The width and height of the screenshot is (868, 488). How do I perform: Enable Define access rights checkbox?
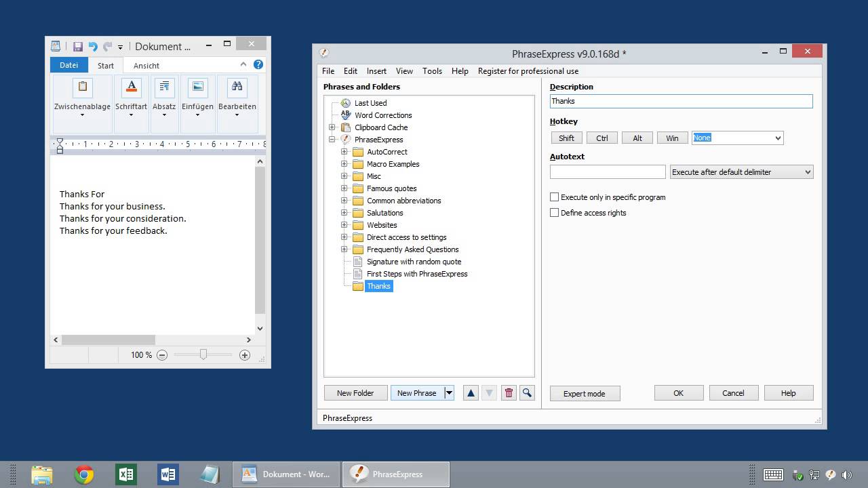coord(555,213)
